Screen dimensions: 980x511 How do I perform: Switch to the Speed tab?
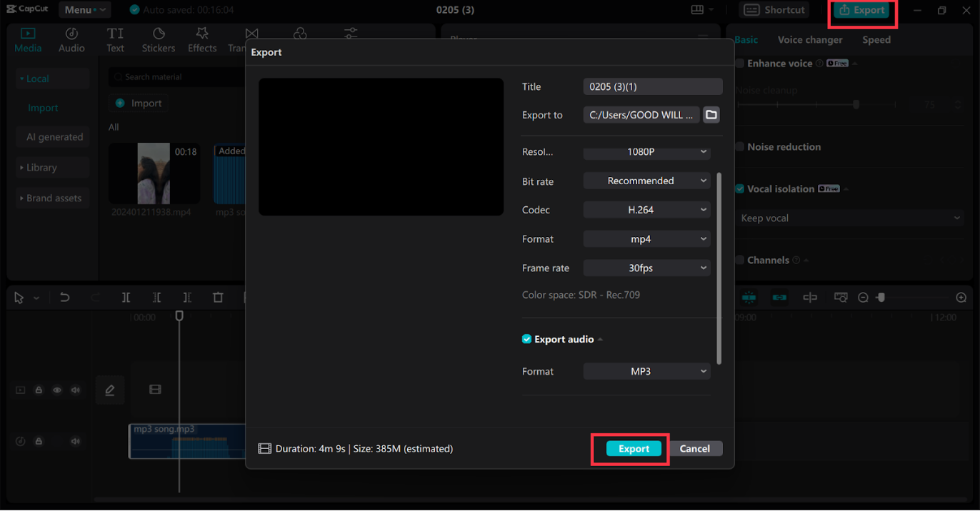876,40
